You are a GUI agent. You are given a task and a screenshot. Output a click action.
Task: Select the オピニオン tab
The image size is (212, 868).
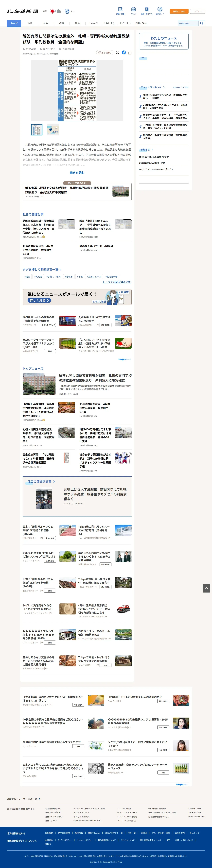125,23
